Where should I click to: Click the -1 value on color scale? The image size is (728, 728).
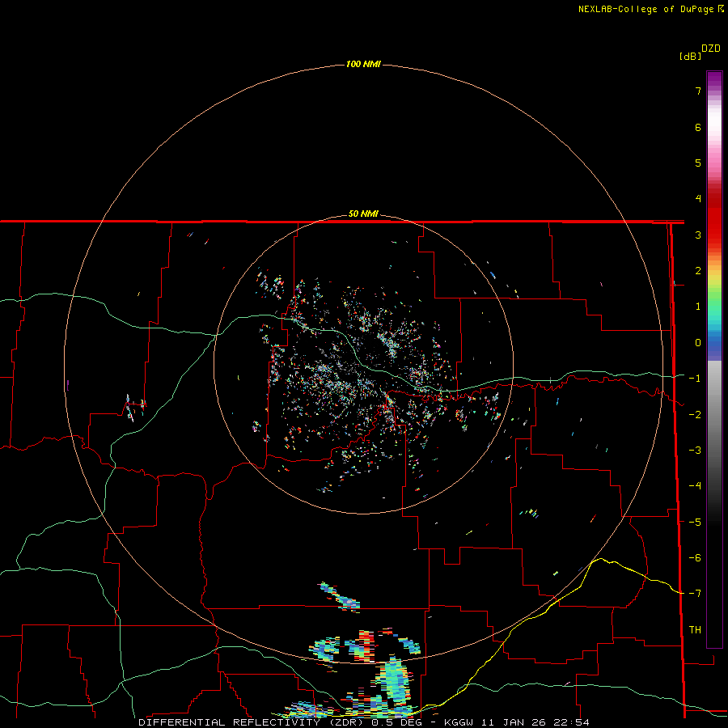click(x=695, y=379)
